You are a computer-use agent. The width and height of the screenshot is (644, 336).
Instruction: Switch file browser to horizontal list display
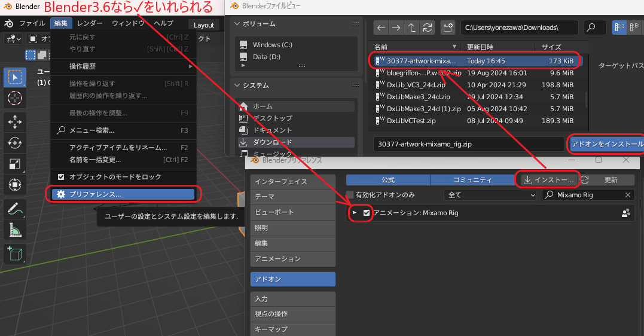coord(634,28)
